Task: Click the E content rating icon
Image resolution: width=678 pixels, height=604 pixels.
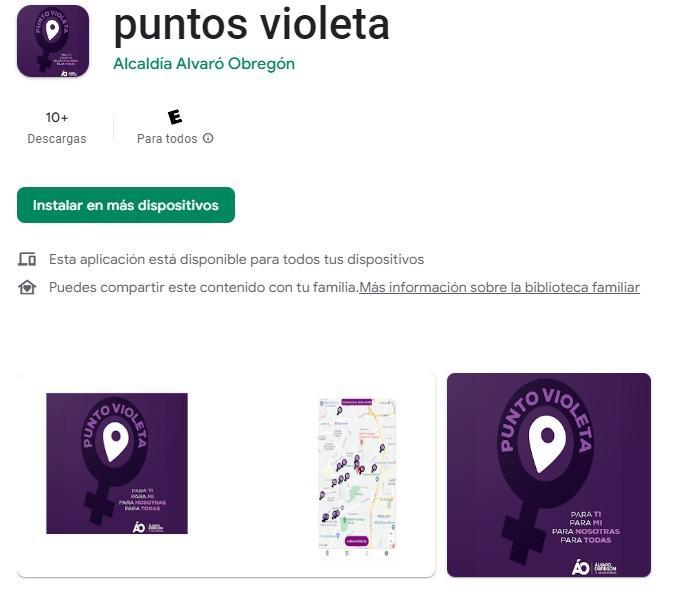Action: coord(175,117)
